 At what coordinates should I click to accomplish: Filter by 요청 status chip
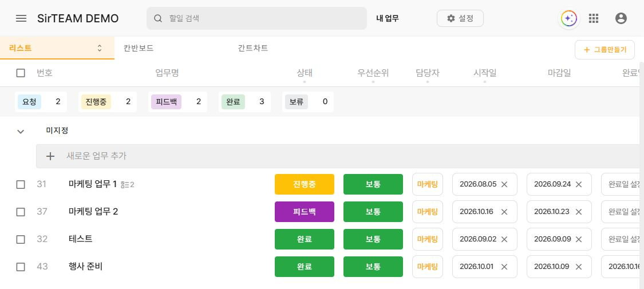pos(41,102)
